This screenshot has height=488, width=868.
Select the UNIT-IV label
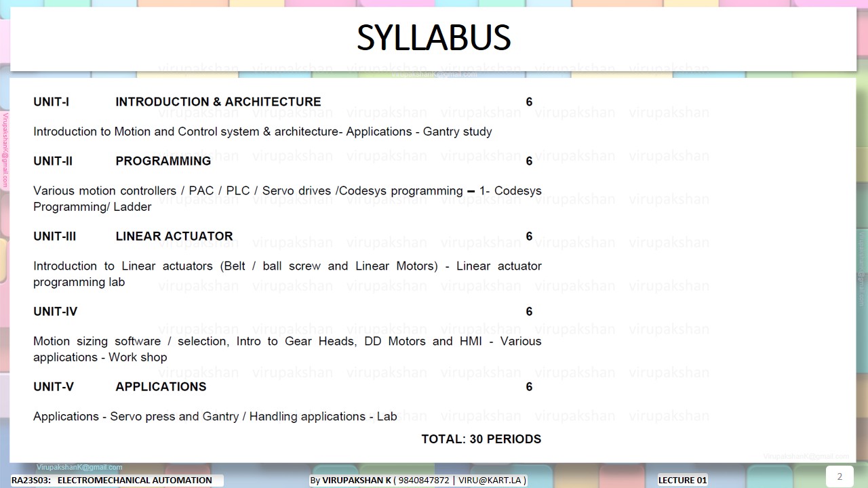click(x=56, y=311)
